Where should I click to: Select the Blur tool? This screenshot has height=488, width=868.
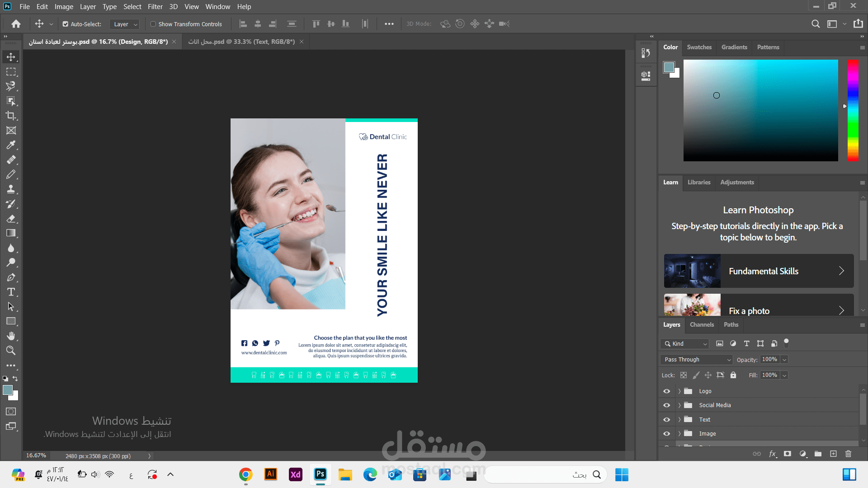click(11, 248)
